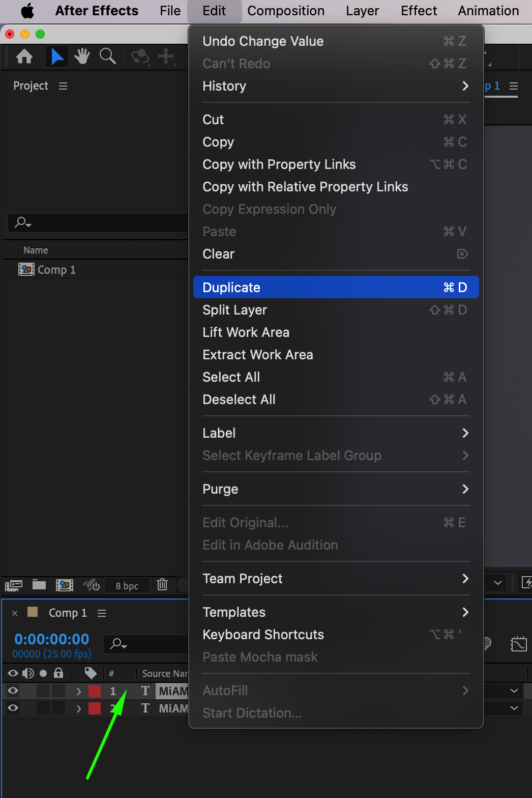Click the New Composition icon
The width and height of the screenshot is (532, 798).
pyautogui.click(x=64, y=585)
